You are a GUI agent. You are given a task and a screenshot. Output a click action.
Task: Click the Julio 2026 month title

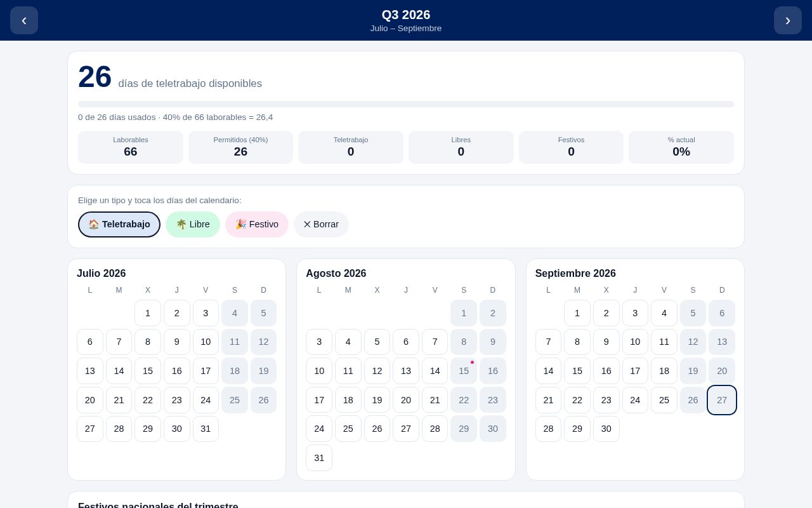click(x=101, y=274)
